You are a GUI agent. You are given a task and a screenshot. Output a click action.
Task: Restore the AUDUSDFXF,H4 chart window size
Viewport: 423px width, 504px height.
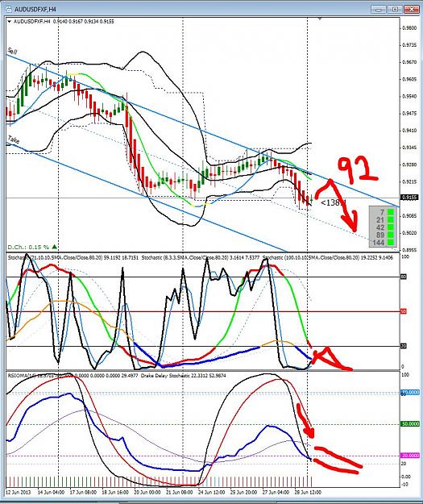(396, 10)
